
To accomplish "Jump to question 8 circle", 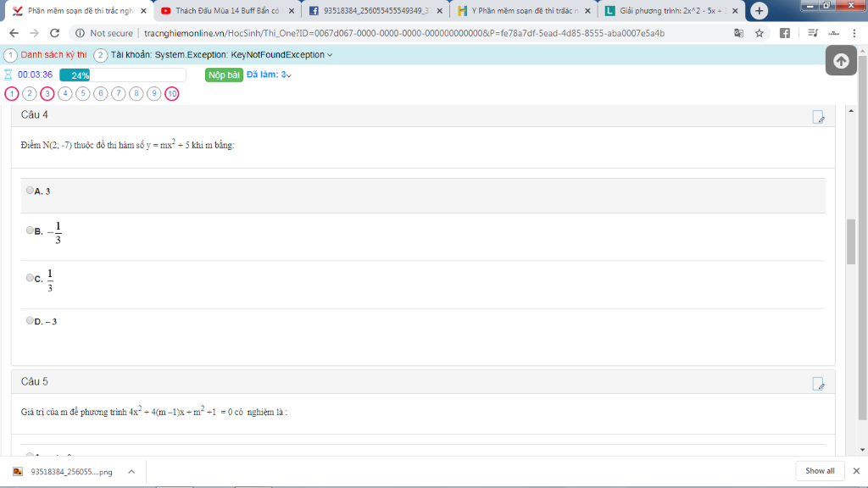I will click(136, 93).
